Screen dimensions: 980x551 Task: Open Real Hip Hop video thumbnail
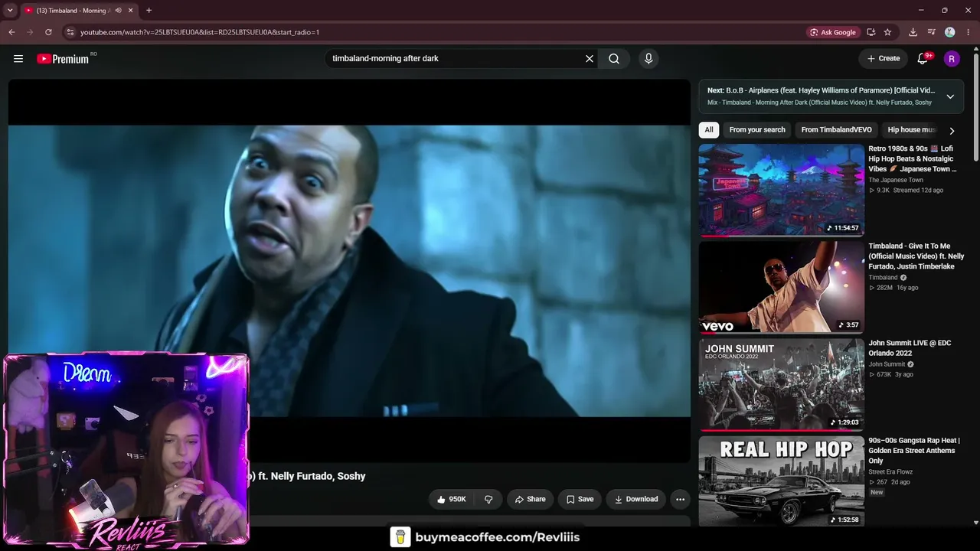[781, 481]
